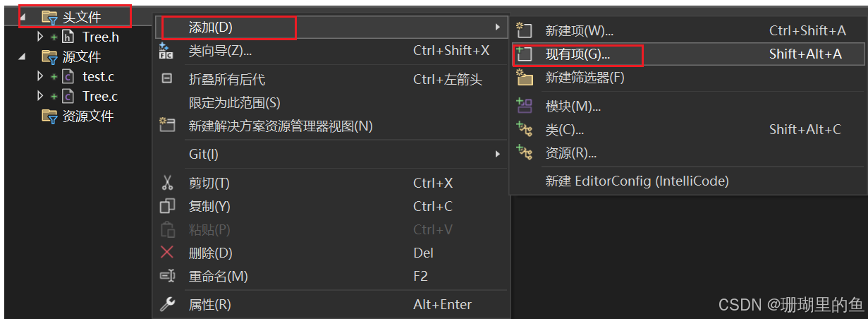Expand the test.c tree node
Screen dimensions: 868x319
tap(40, 76)
